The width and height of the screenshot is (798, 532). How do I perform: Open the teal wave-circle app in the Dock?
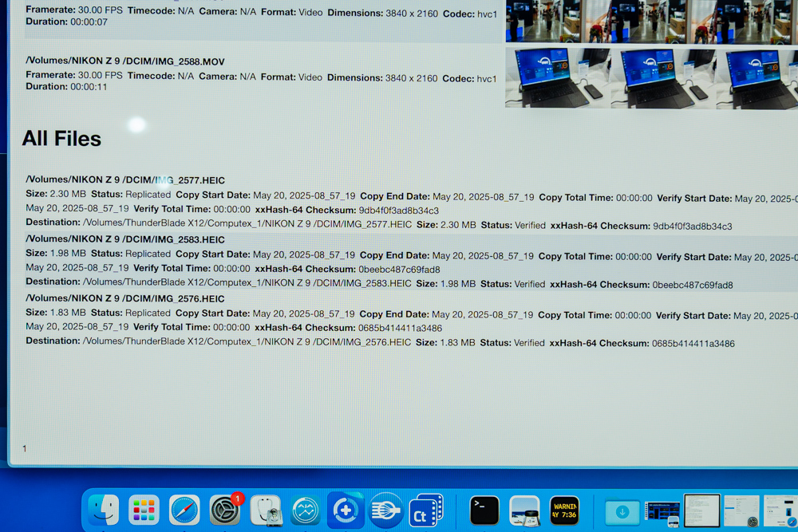point(306,510)
